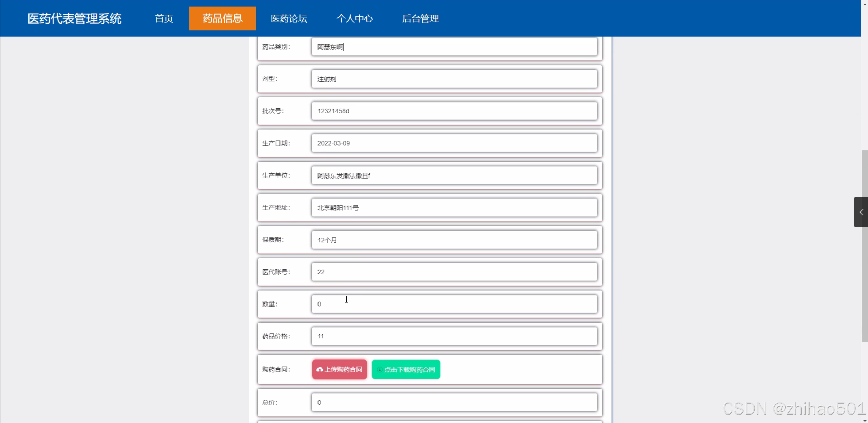Open 个人中心 page

(x=354, y=18)
